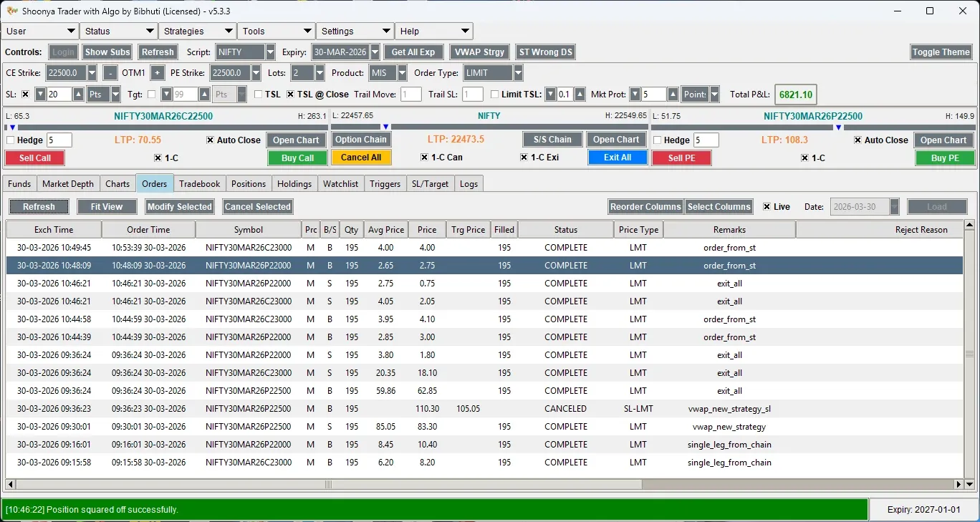Viewport: 980px width, 522px height.
Task: Click the yellow Cancel All button
Action: point(361,158)
